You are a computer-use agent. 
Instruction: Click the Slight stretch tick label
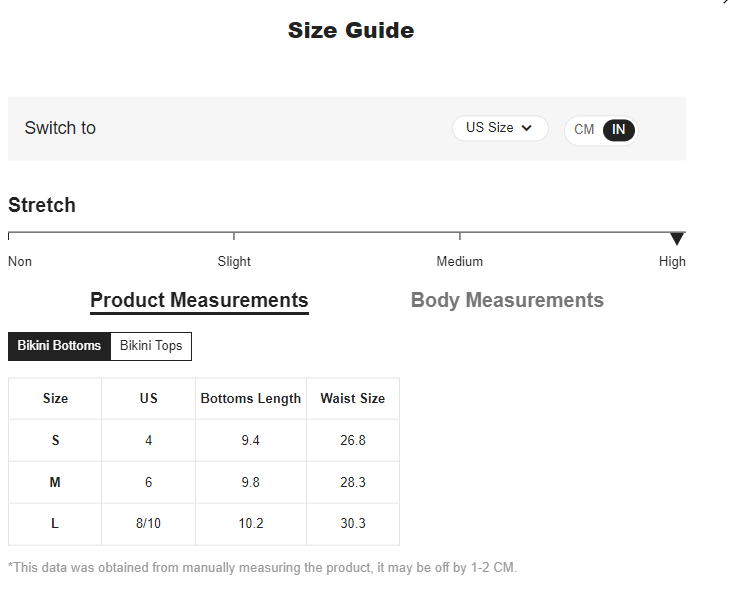tap(234, 262)
